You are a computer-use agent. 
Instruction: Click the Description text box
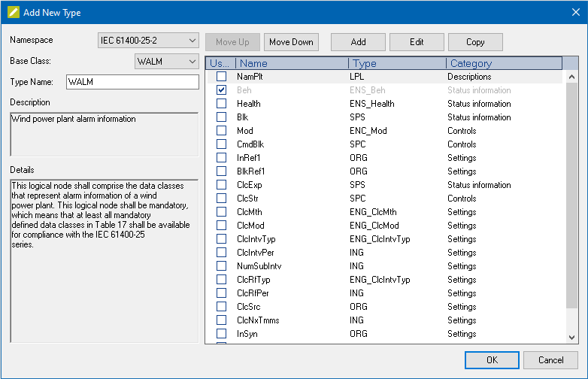pos(105,134)
